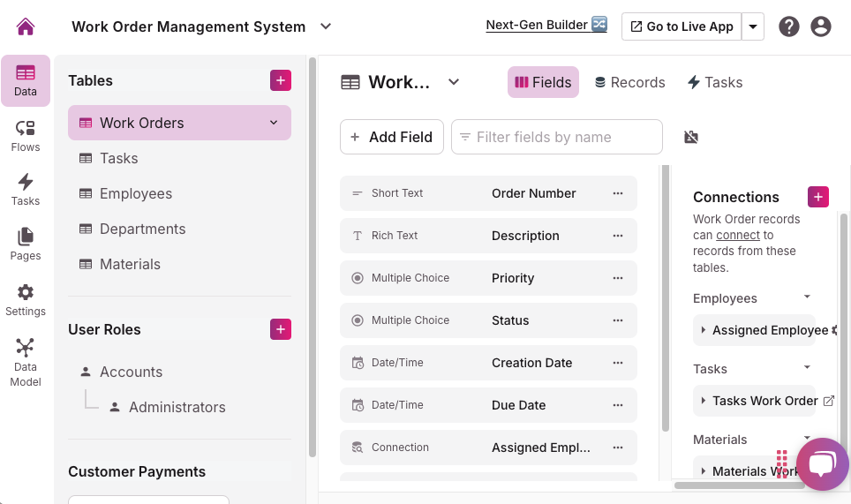Click the Add Field button

391,137
